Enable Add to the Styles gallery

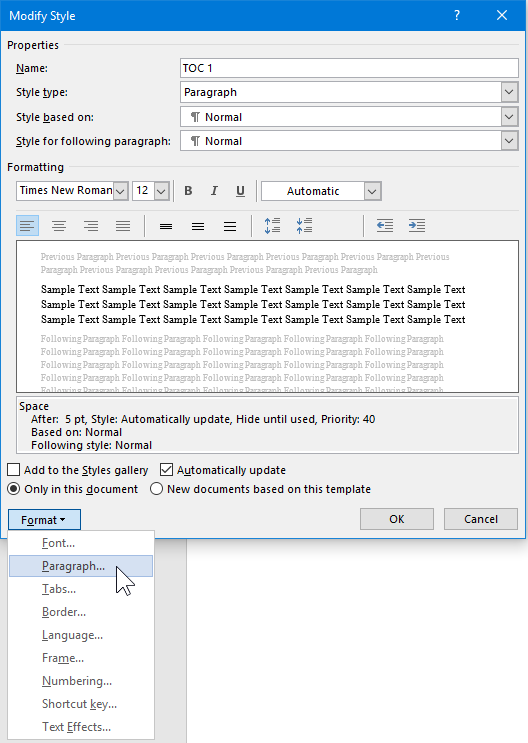tap(14, 470)
